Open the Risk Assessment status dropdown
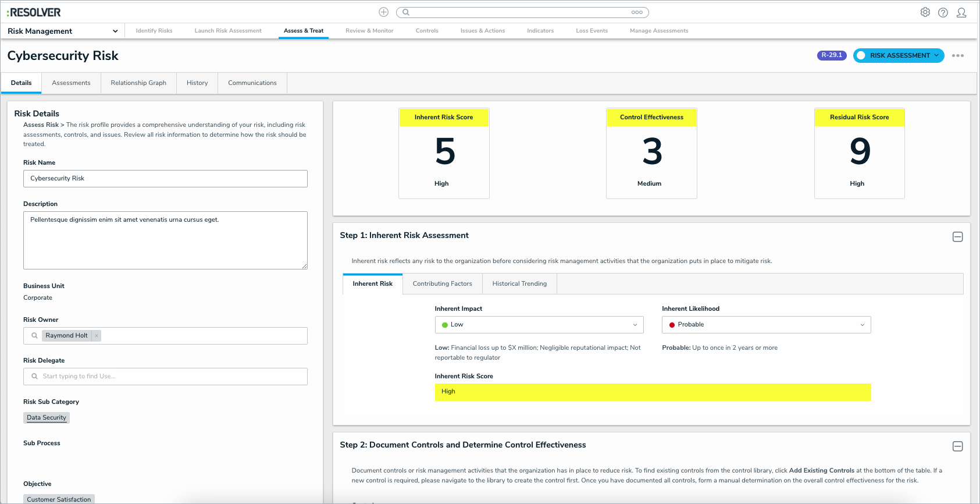The width and height of the screenshot is (980, 504). pyautogui.click(x=899, y=56)
